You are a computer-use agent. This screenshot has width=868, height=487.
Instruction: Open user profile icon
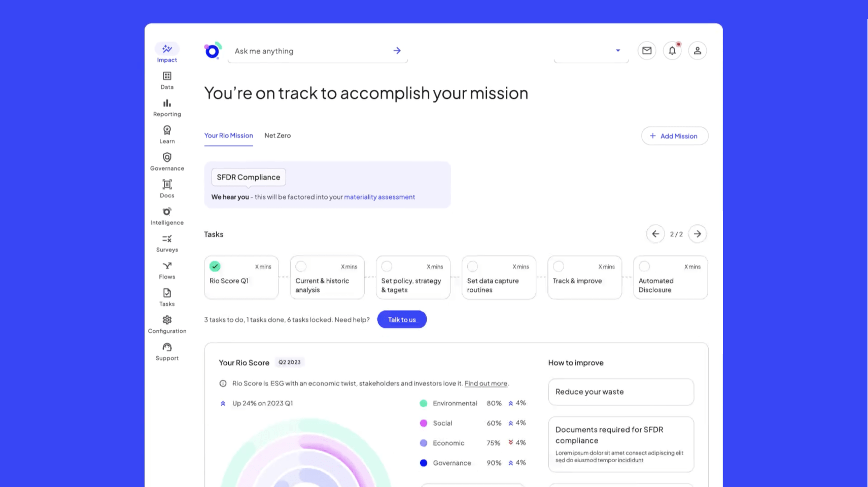click(698, 51)
